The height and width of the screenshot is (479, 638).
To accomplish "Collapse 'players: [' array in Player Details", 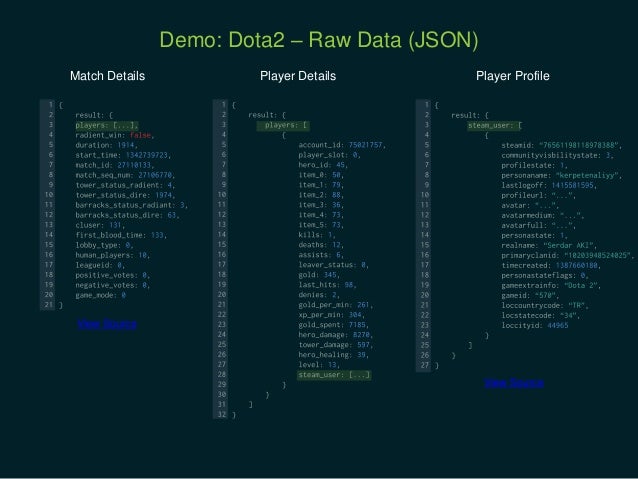I will pos(283,125).
